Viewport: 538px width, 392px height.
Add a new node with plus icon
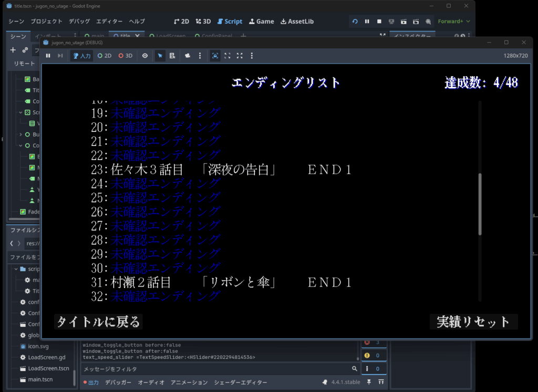pos(13,50)
